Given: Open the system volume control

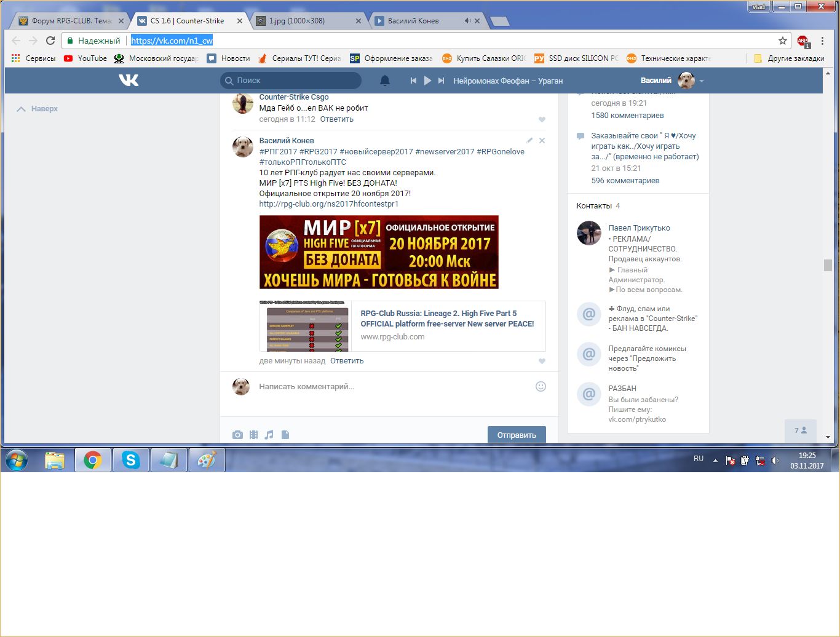Looking at the screenshot, I should [x=775, y=460].
